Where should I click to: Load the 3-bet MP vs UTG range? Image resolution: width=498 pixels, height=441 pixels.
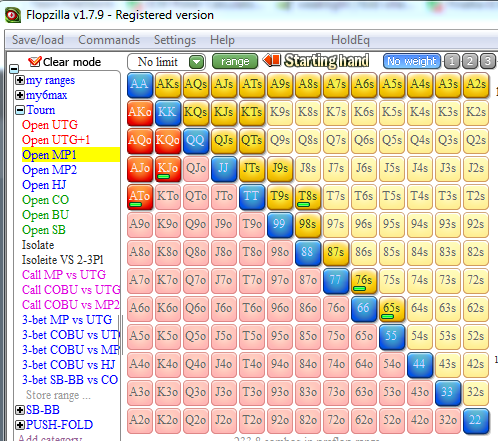tap(67, 320)
